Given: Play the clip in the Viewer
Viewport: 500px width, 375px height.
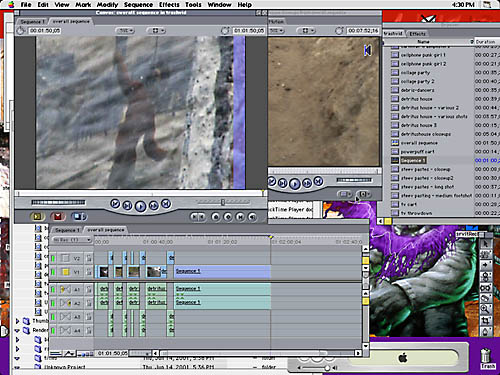Looking at the screenshot, I should click(295, 184).
